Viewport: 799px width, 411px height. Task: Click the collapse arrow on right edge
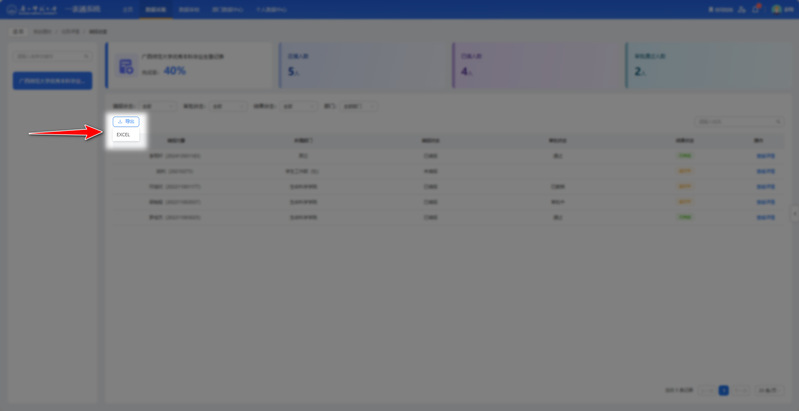pyautogui.click(x=795, y=213)
